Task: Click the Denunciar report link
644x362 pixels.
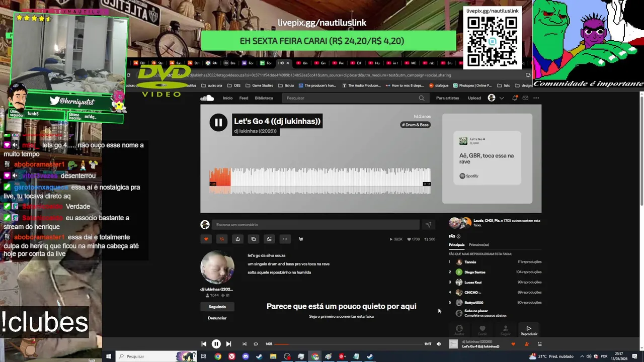Action: [217, 318]
